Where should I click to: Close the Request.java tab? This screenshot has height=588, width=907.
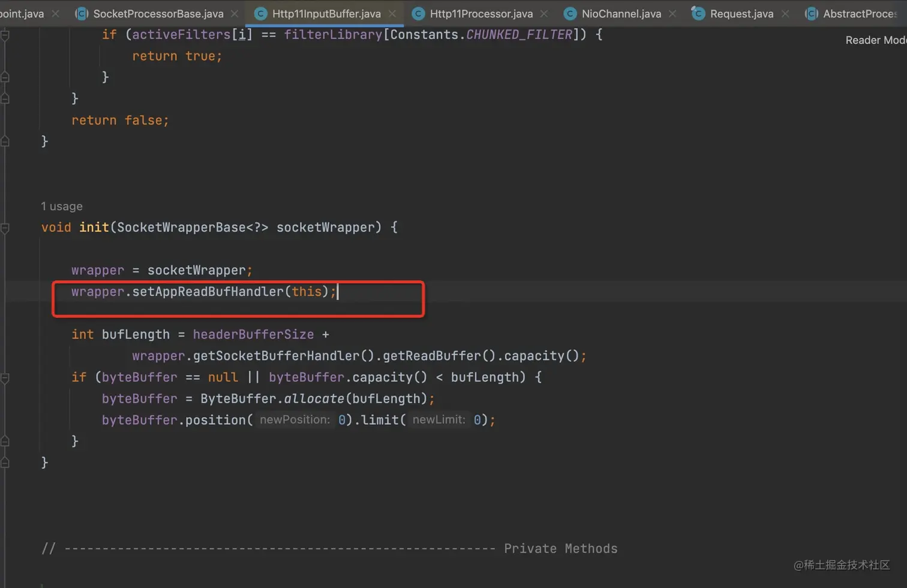[x=785, y=13]
